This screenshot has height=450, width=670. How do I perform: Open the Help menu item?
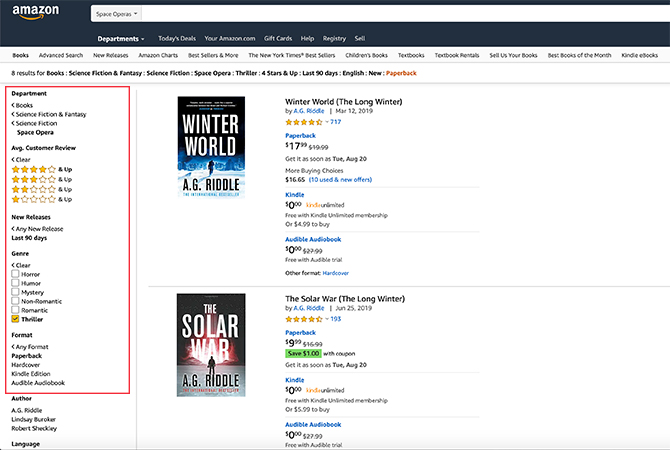(307, 38)
